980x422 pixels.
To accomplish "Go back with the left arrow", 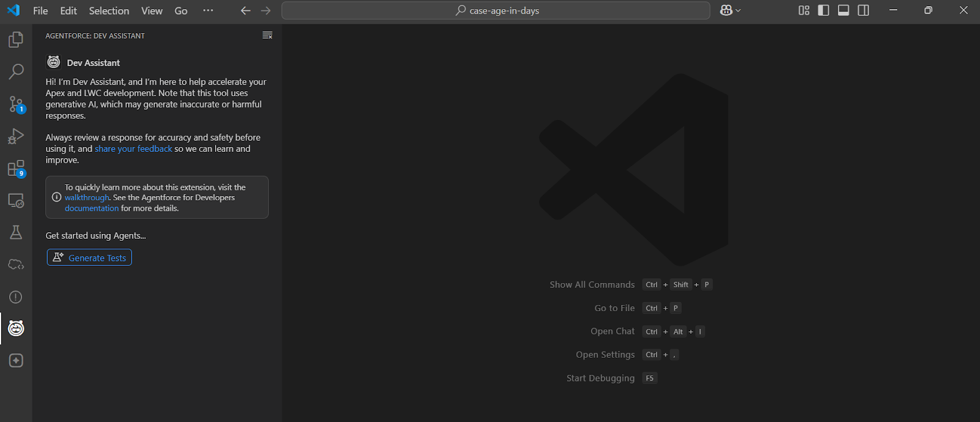I will [x=246, y=10].
